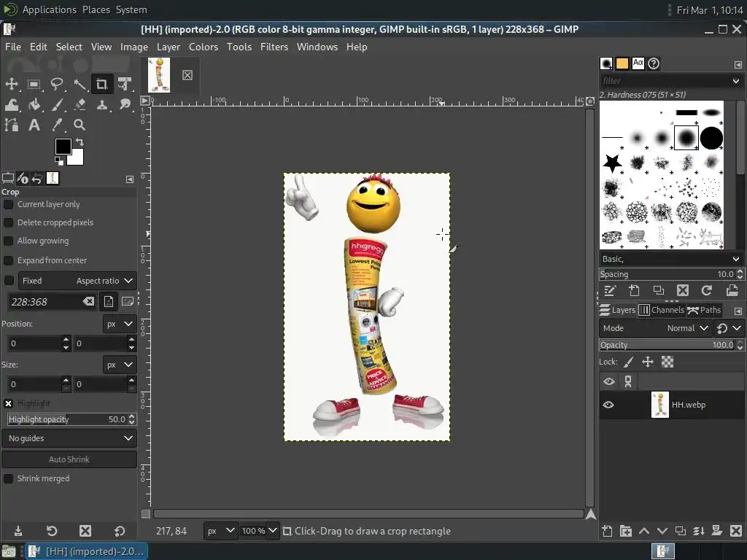Viewport: 747px width, 560px height.
Task: Save tool preset button at bottom left
Action: (x=18, y=531)
